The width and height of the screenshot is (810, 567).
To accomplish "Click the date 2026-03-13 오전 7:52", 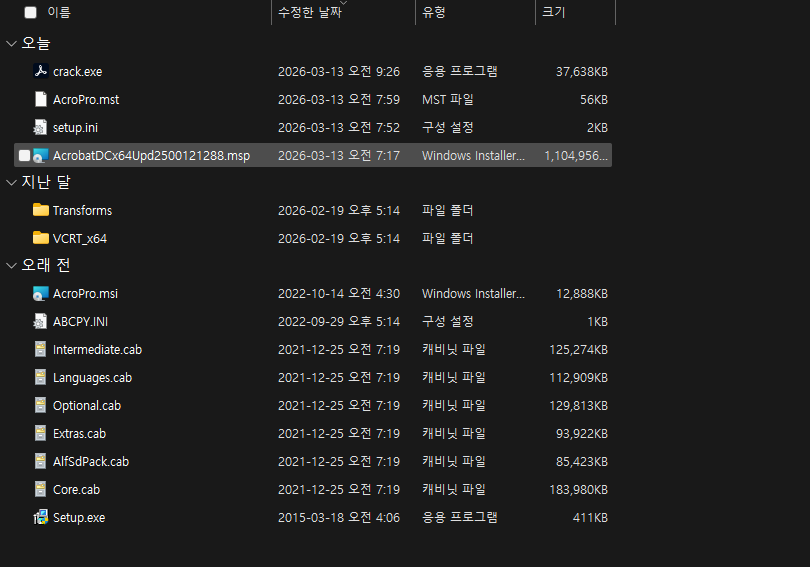I will [x=339, y=128].
